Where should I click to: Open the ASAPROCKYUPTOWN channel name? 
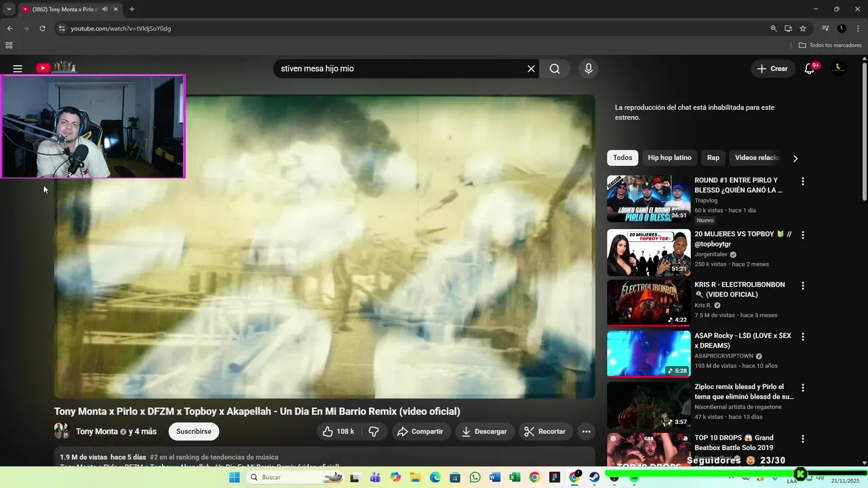(x=724, y=356)
